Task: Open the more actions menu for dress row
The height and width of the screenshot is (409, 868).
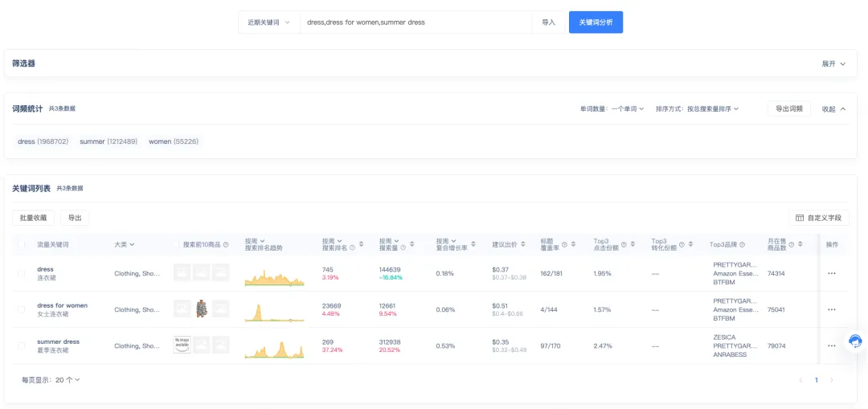Action: pyautogui.click(x=832, y=273)
